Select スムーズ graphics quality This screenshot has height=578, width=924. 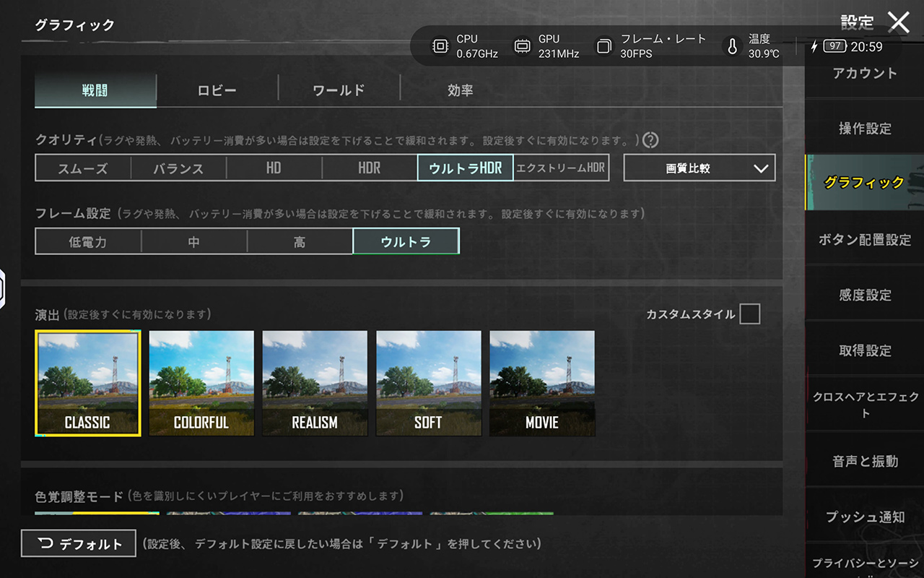click(83, 168)
